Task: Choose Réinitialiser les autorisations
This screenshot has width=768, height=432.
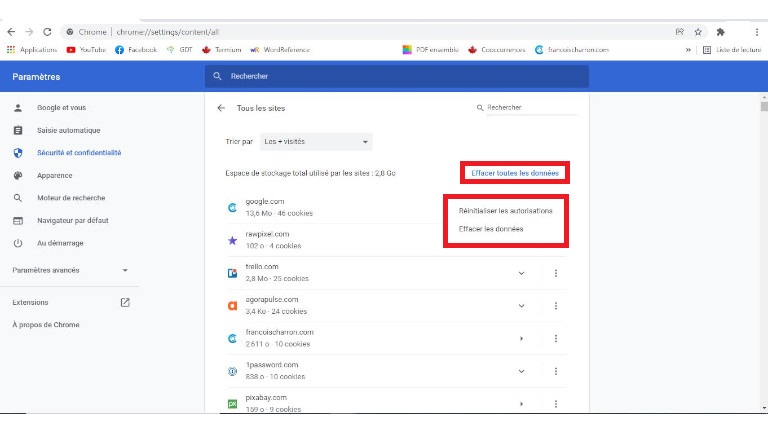Action: pos(506,211)
